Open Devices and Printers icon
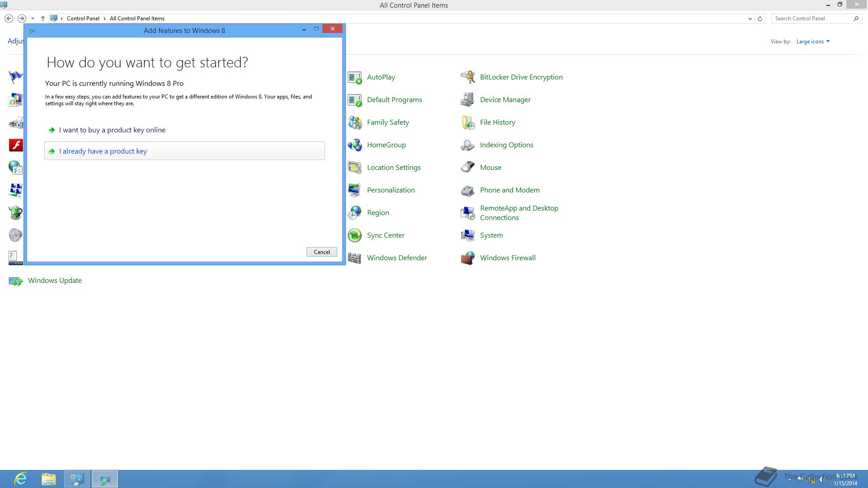Screen dimensions: 868x488 15,122
